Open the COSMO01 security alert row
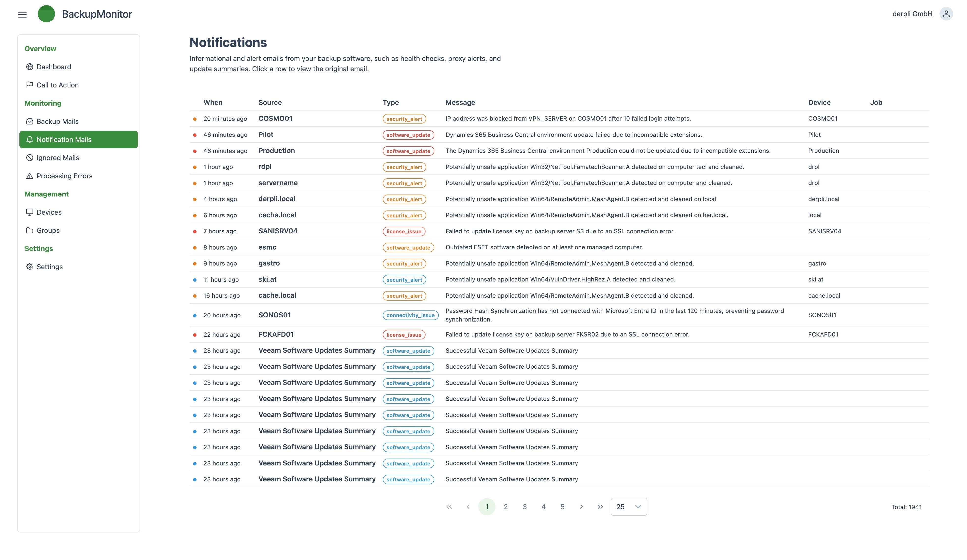This screenshot has height=560, width=967. 559,119
